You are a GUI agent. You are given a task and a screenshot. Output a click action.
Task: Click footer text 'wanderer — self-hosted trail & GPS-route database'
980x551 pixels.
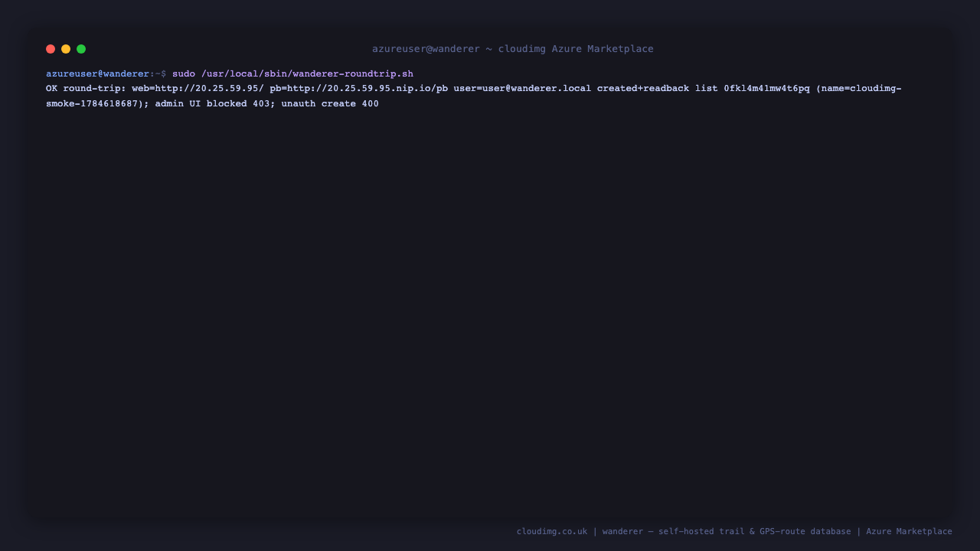(727, 532)
